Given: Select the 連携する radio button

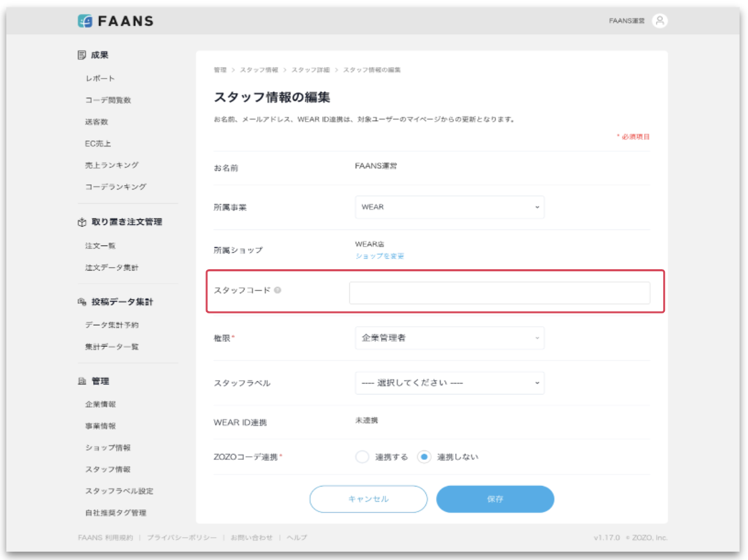Looking at the screenshot, I should tap(362, 457).
